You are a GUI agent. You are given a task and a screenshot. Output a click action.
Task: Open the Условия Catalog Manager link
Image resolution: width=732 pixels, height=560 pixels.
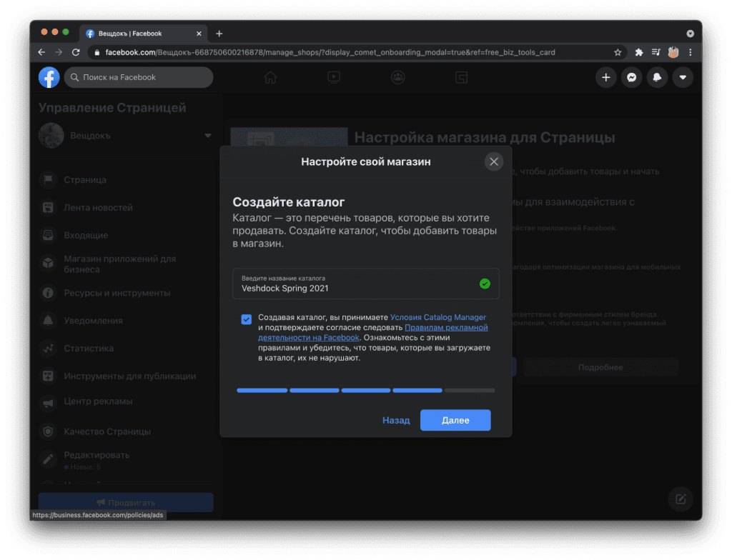(438, 317)
